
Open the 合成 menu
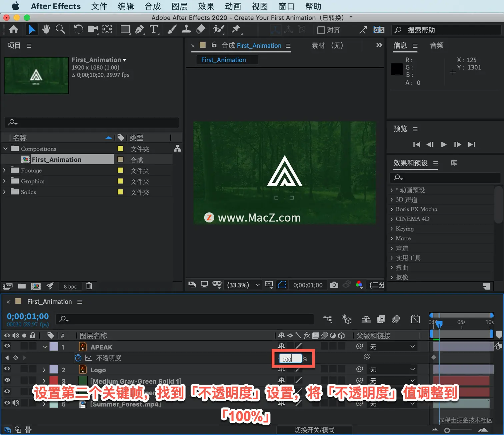tap(153, 6)
